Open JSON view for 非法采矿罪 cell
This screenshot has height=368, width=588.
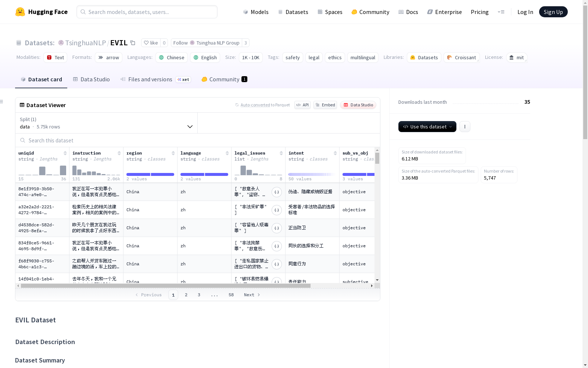[x=277, y=210]
